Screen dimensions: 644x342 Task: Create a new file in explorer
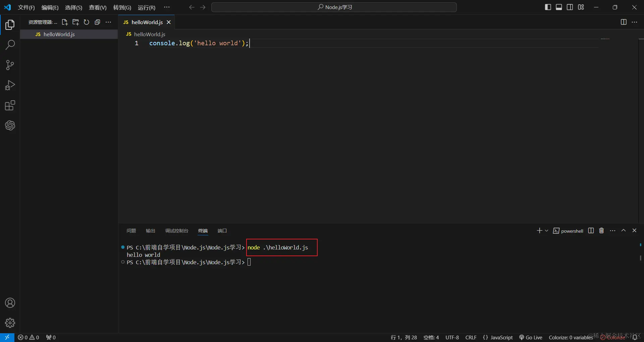pos(65,22)
